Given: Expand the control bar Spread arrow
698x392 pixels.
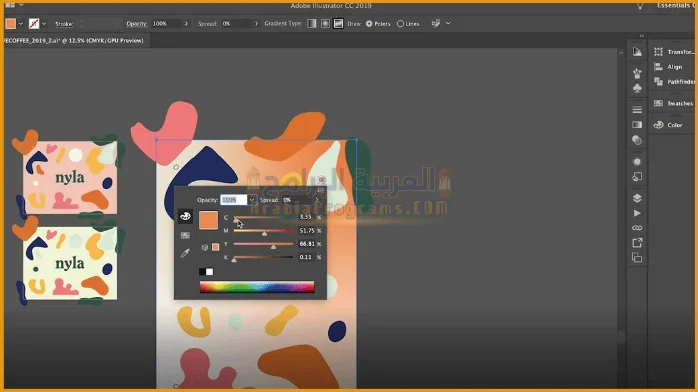Looking at the screenshot, I should 256,24.
